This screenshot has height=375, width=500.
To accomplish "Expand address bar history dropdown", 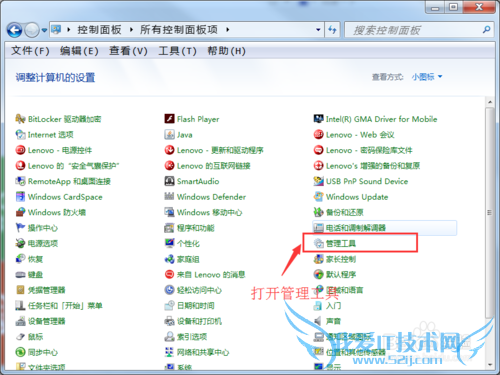I will [x=318, y=30].
